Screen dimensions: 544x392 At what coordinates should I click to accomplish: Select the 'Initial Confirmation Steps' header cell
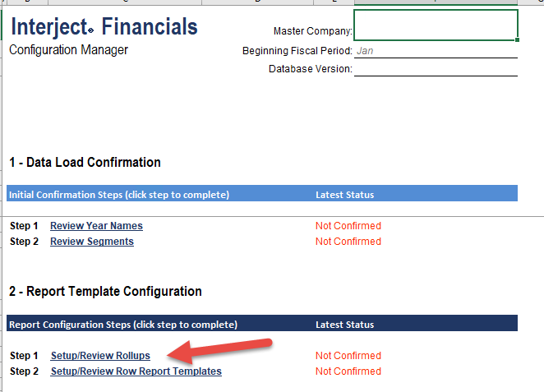point(119,195)
